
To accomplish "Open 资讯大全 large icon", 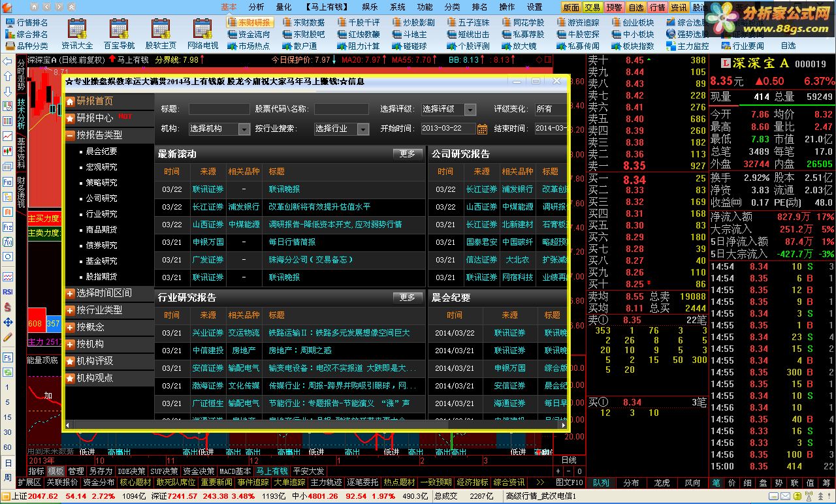I will 77,34.
